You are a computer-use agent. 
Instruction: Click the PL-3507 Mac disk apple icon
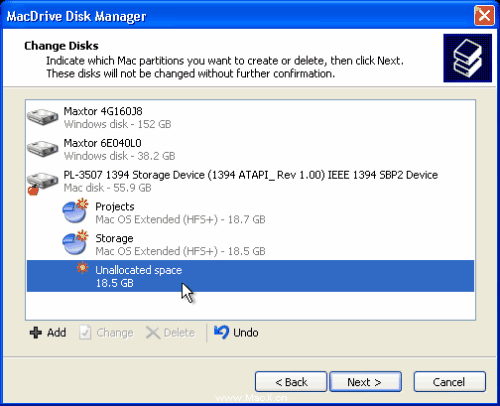point(33,190)
